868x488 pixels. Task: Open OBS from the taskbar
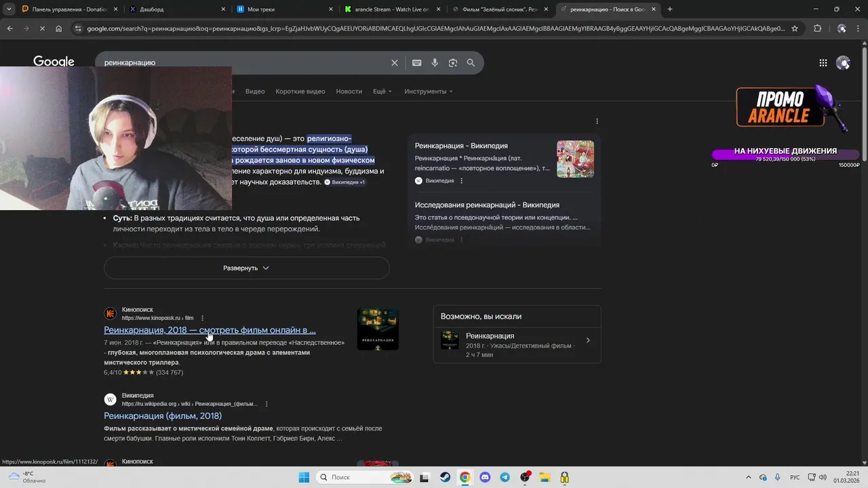(x=525, y=477)
